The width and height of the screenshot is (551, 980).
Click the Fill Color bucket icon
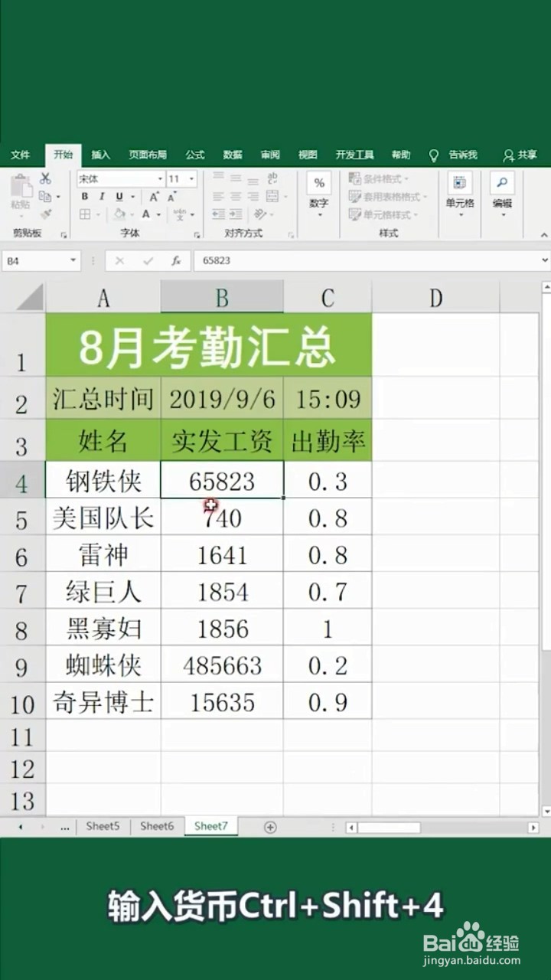(121, 214)
